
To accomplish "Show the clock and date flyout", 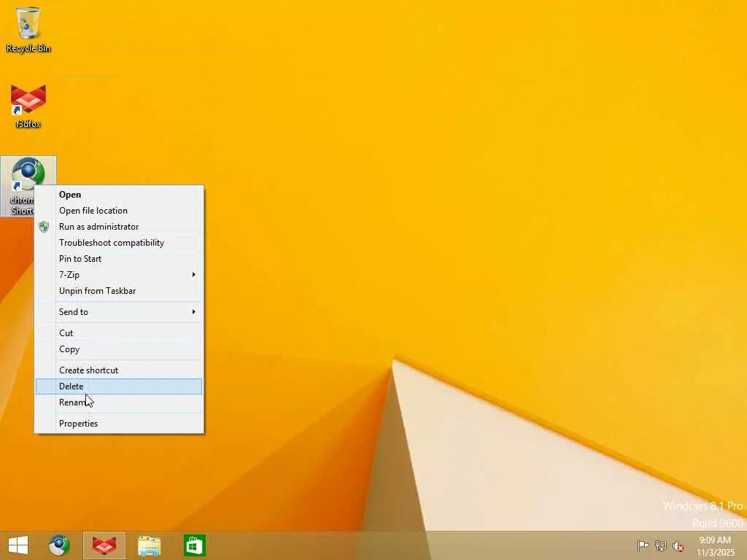I will 715,545.
